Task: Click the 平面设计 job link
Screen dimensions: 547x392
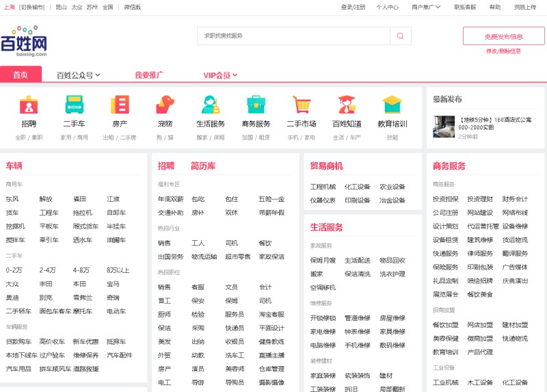Action: tap(271, 328)
